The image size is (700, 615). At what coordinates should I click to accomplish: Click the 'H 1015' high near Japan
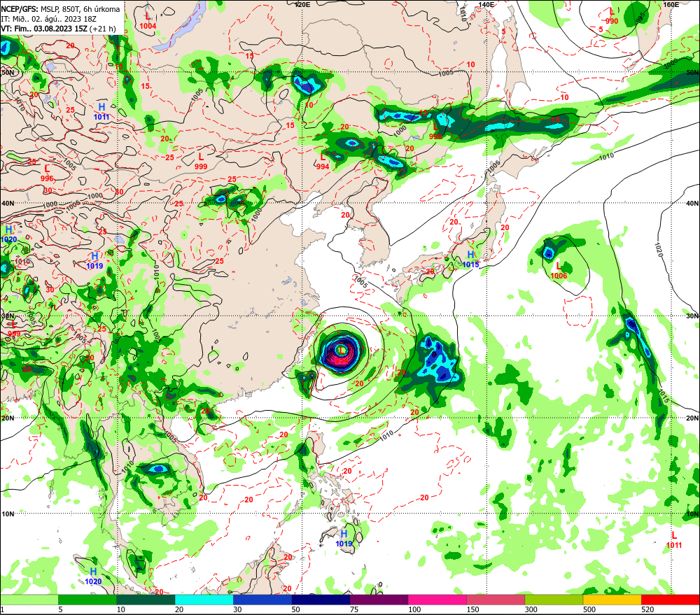470,260
